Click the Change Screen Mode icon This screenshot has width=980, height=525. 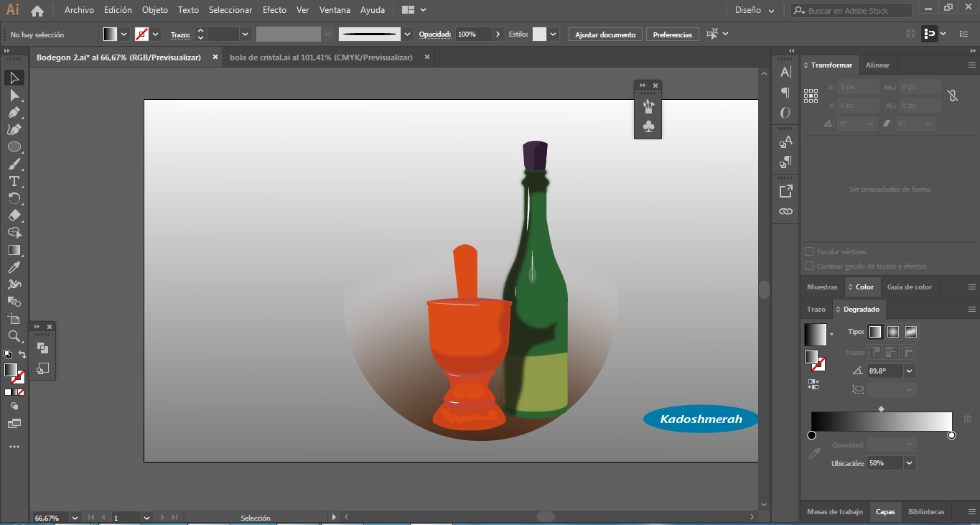point(14,424)
